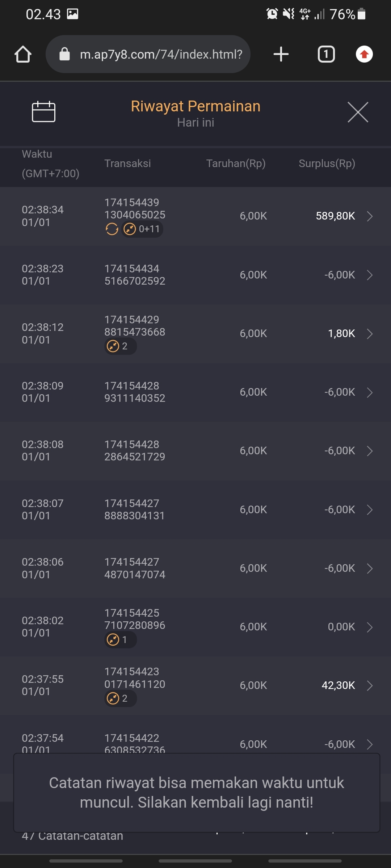Open the calendar date filter
Screen dimensions: 391x868
43,112
